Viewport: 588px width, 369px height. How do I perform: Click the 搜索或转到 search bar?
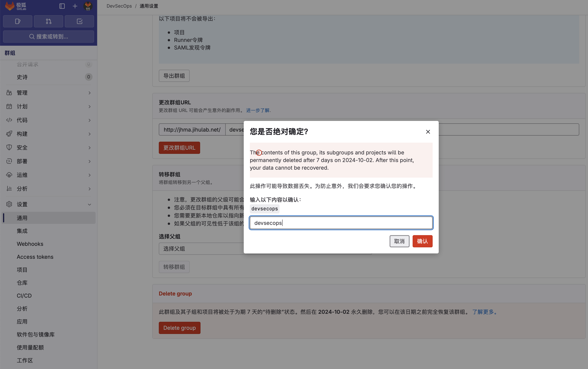(49, 37)
